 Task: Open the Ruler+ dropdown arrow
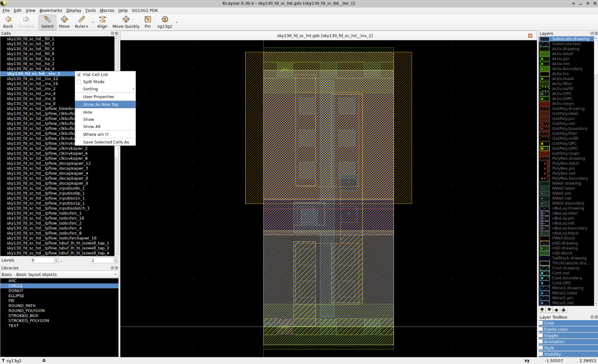coord(93,23)
